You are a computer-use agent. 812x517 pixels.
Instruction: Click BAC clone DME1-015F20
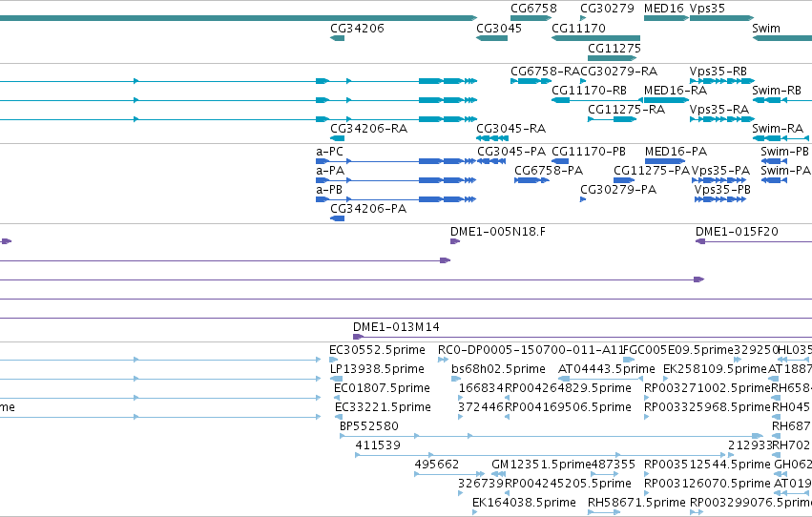[x=754, y=241]
